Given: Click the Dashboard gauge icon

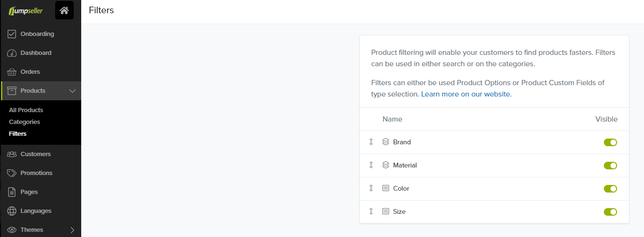Looking at the screenshot, I should click(12, 53).
